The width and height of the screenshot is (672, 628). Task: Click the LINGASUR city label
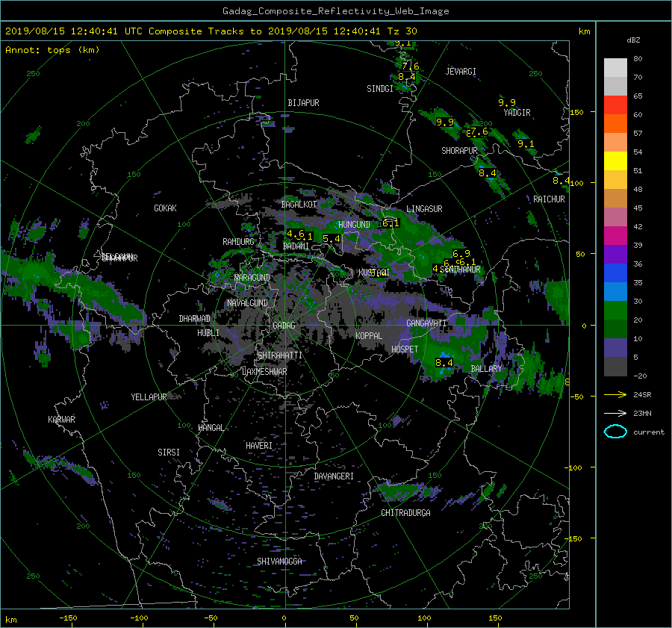tap(424, 209)
